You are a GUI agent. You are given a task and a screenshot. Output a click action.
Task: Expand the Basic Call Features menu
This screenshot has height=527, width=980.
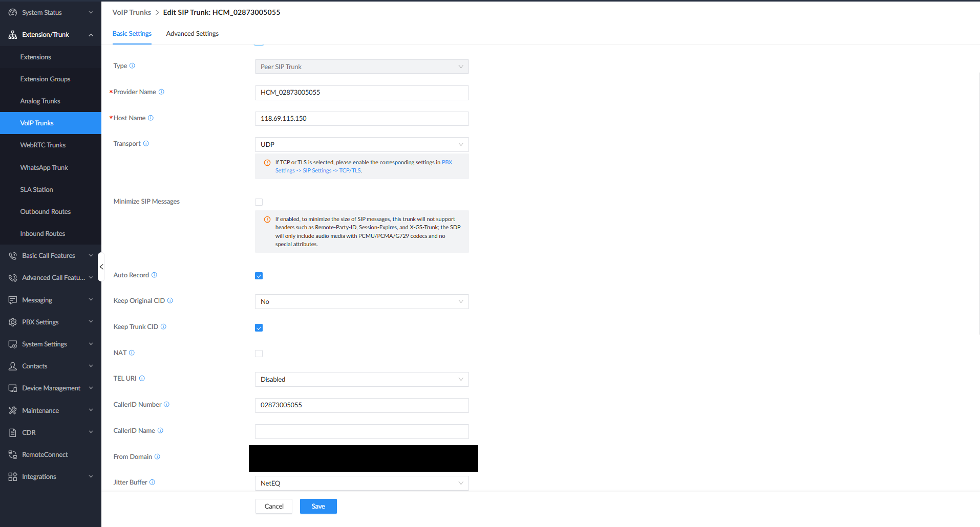(51, 255)
